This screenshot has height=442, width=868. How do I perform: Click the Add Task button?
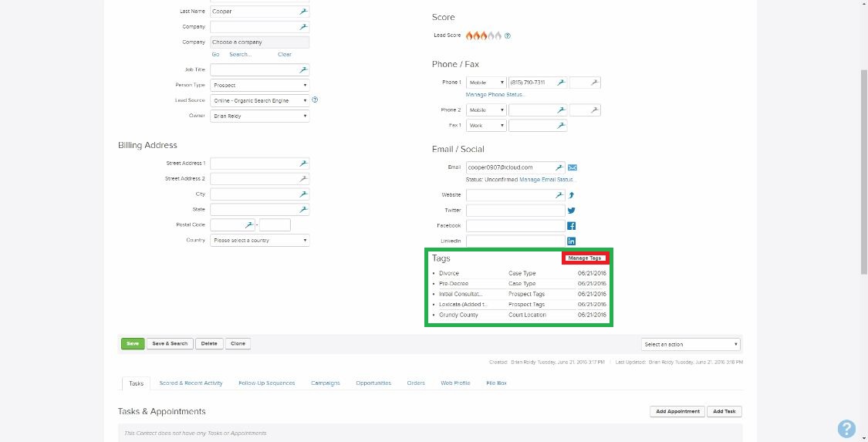[724, 412]
